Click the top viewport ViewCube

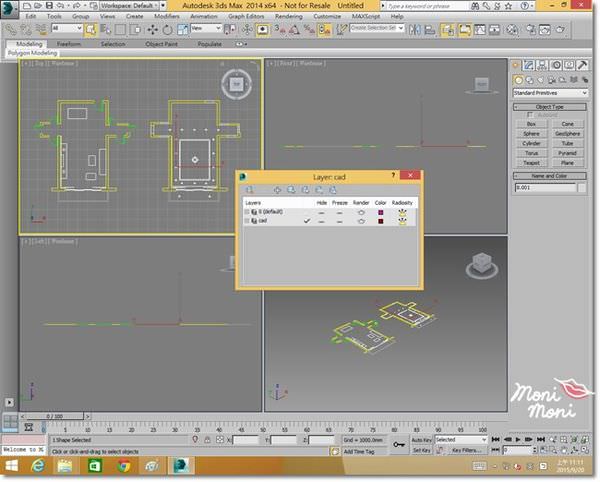[236, 83]
